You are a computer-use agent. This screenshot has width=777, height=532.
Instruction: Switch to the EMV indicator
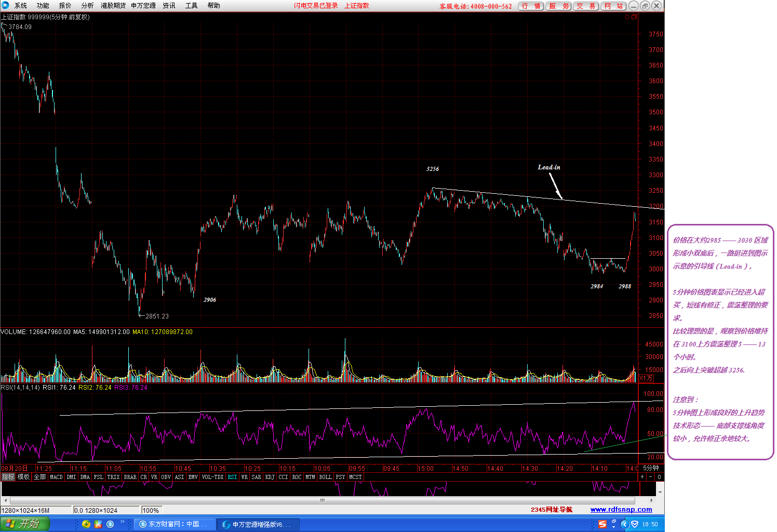coord(193,477)
